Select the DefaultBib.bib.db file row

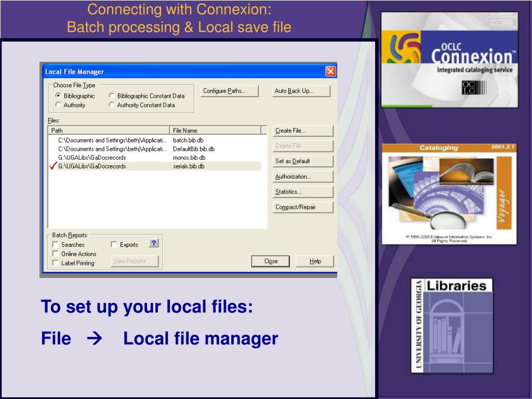coord(155,149)
